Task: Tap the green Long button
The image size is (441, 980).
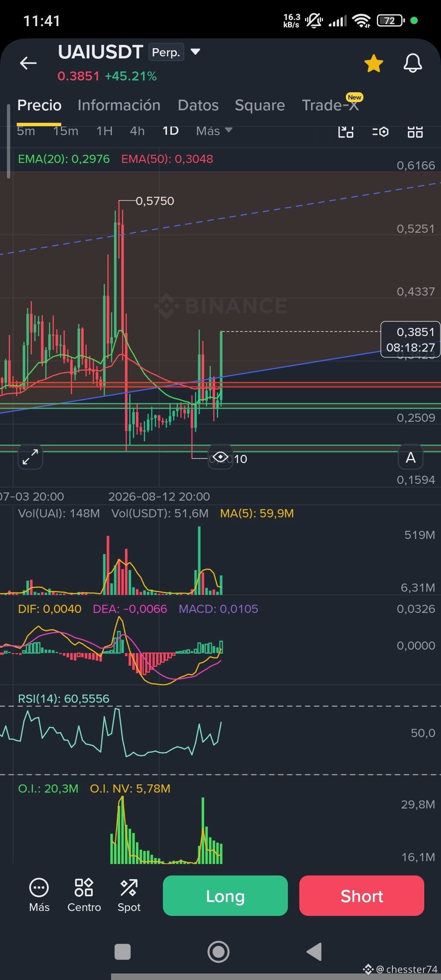Action: click(x=225, y=895)
